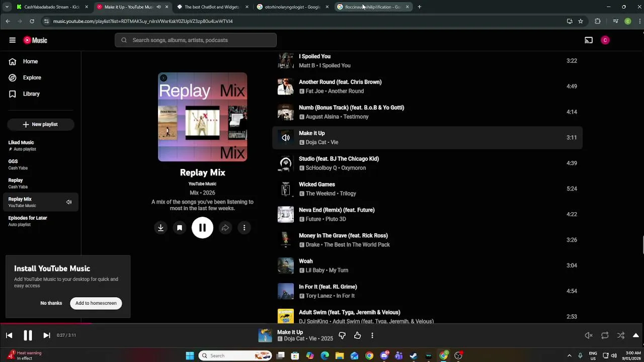Play Money In The Grave track
The image size is (644, 362).
tap(343, 236)
